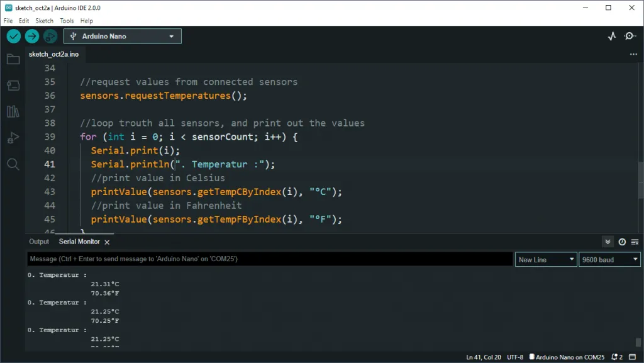Change the 9600 baud rate dropdown
The height and width of the screenshot is (363, 644).
pos(609,259)
